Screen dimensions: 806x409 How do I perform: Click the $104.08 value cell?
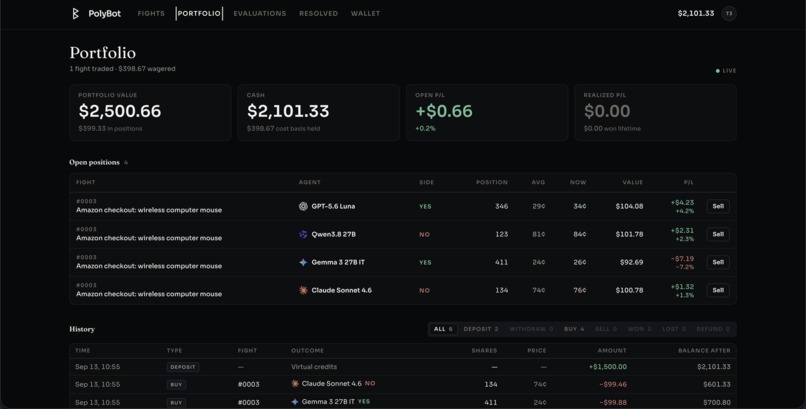pyautogui.click(x=629, y=207)
